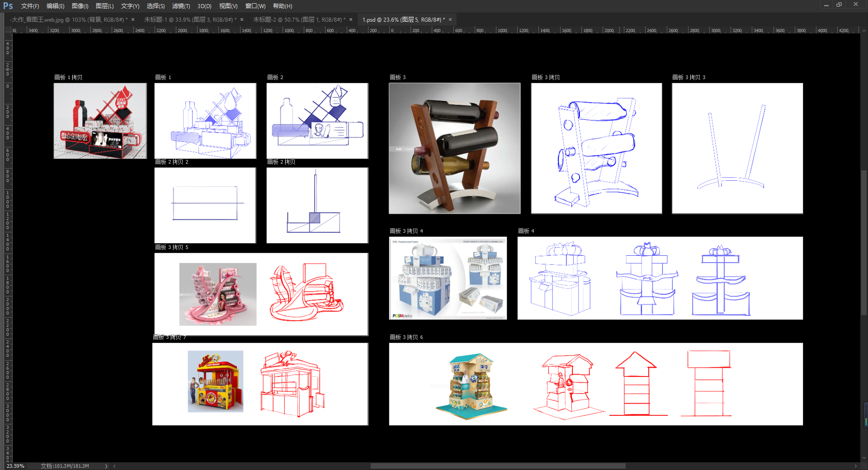
Task: Click the 文档:101.3M/181.3M status info
Action: coord(65,466)
